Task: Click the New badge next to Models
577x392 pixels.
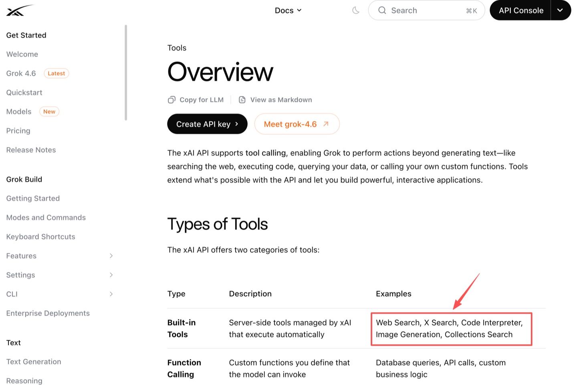Action: 49,111
